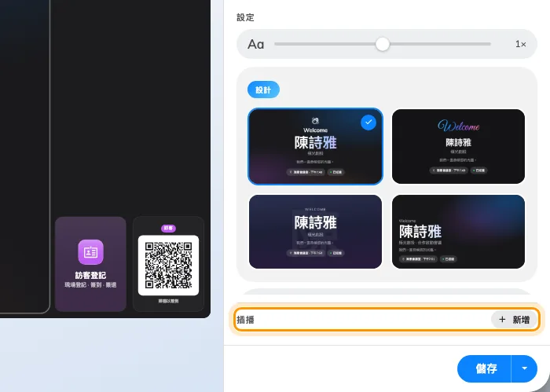The image size is (550, 392).
Task: Click the 訪客登記 card title
Action: tap(90, 275)
